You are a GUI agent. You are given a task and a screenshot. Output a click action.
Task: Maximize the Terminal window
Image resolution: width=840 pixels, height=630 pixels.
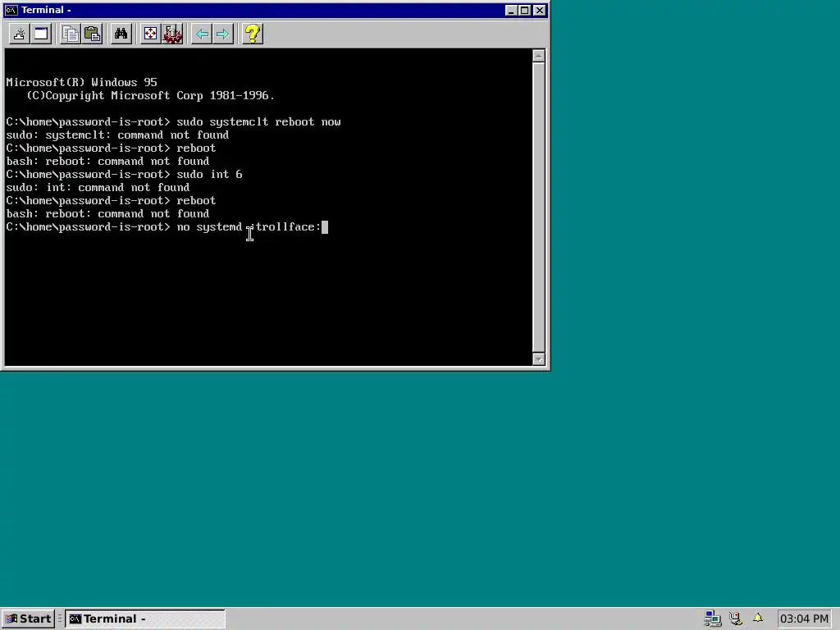[524, 10]
